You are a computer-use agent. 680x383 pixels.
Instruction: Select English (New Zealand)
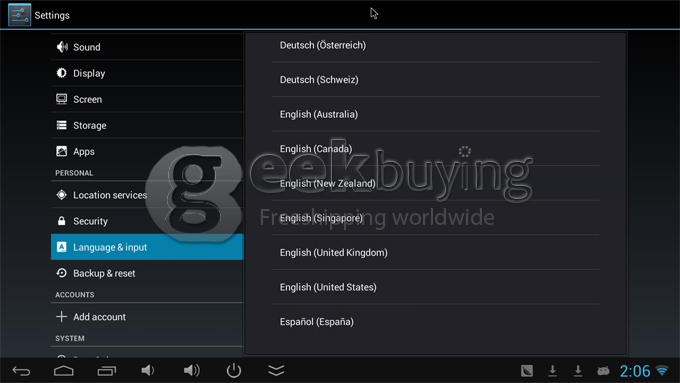coord(435,183)
